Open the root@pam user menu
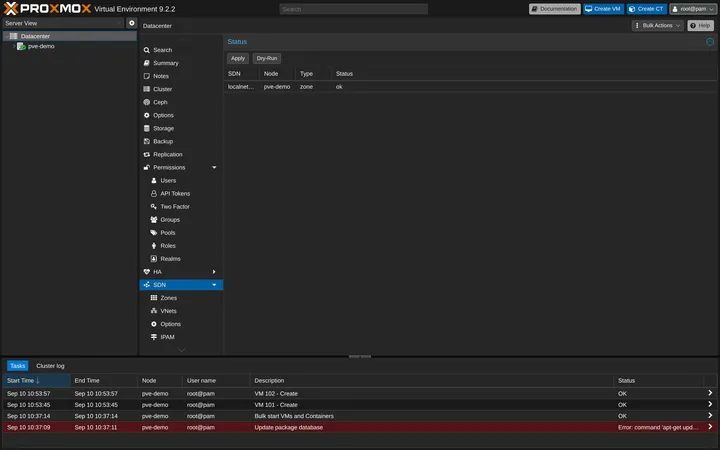 click(692, 9)
